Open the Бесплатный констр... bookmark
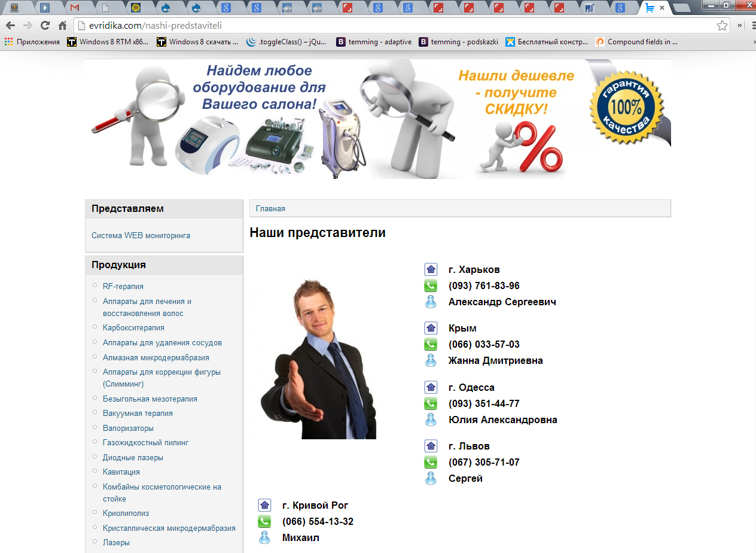This screenshot has height=553, width=756. point(547,42)
